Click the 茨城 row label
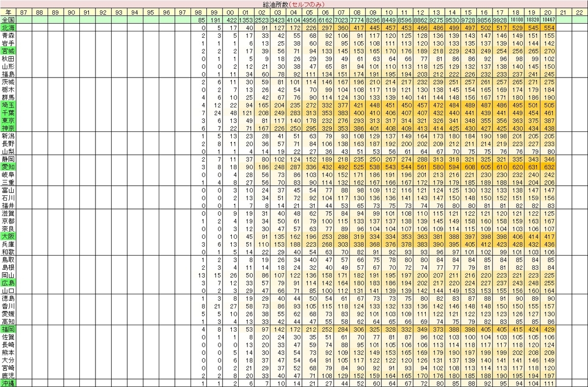 coord(8,82)
